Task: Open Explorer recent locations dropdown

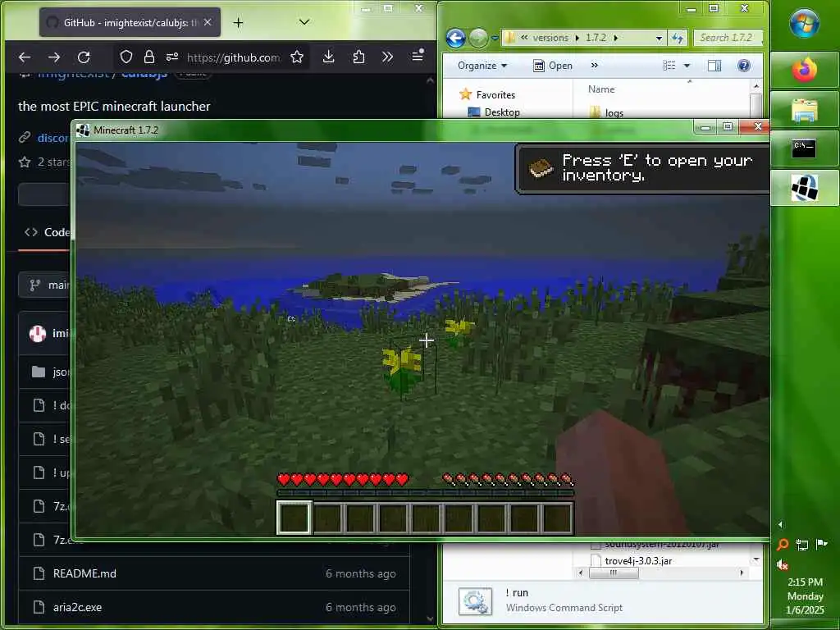Action: click(495, 39)
